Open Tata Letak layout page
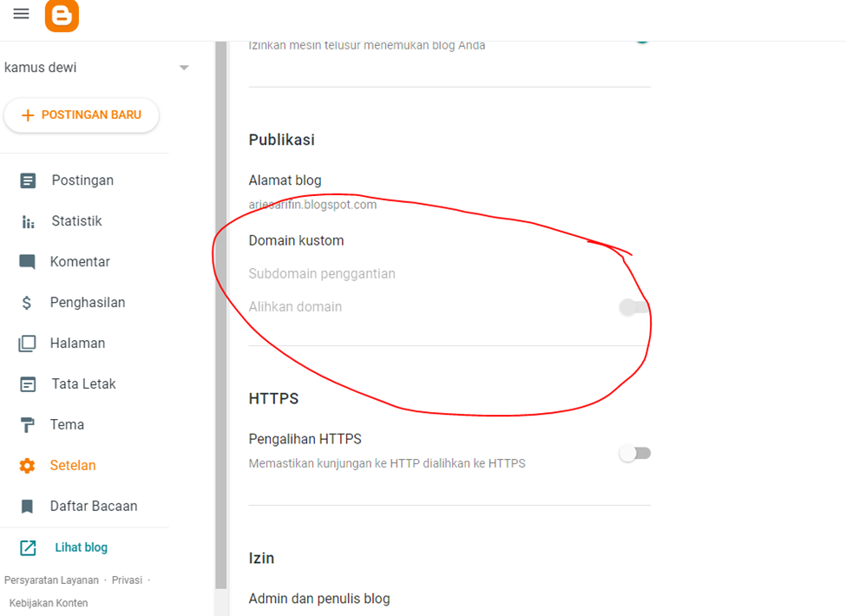This screenshot has width=846, height=616. click(x=83, y=384)
